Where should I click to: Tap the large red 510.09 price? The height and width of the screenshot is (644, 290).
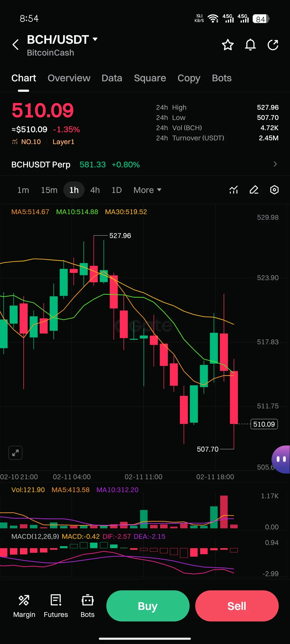[43, 110]
